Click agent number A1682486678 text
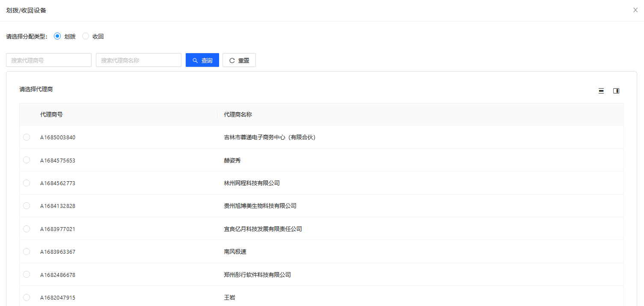 [x=58, y=275]
